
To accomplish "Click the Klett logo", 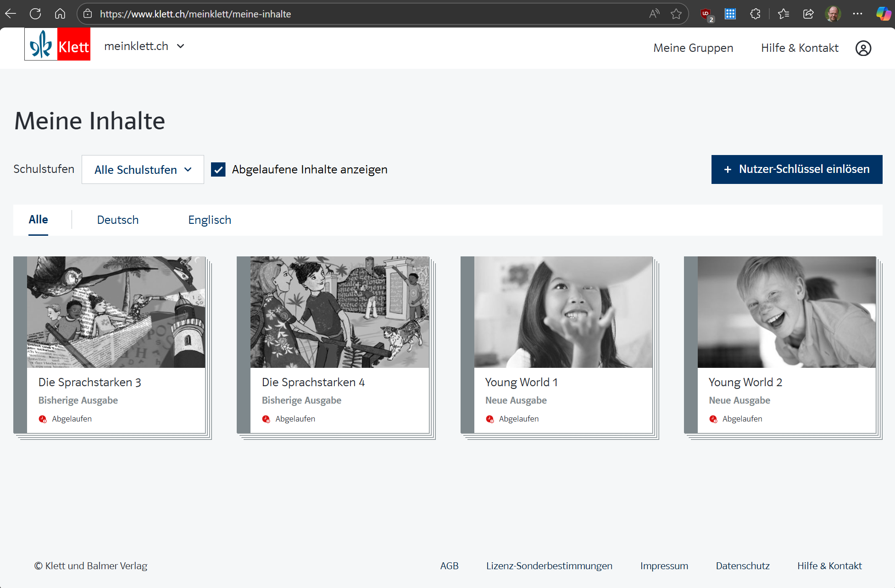I will (x=57, y=44).
